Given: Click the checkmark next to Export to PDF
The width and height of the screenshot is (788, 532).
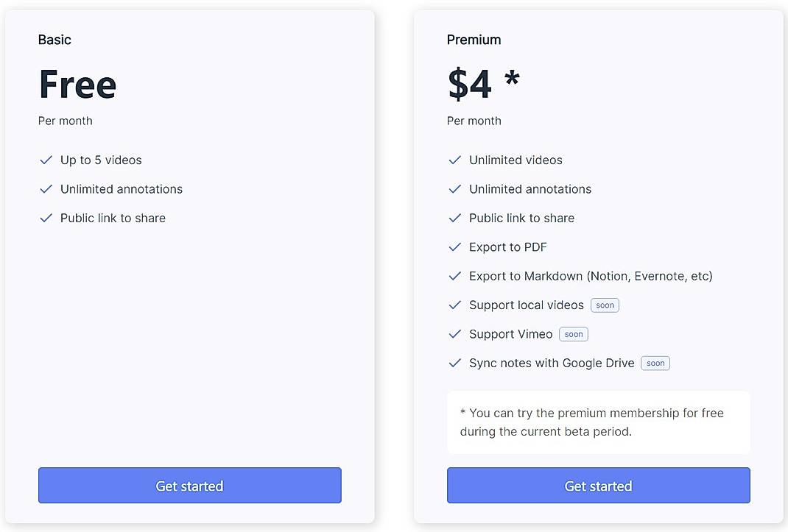Looking at the screenshot, I should pyautogui.click(x=454, y=247).
